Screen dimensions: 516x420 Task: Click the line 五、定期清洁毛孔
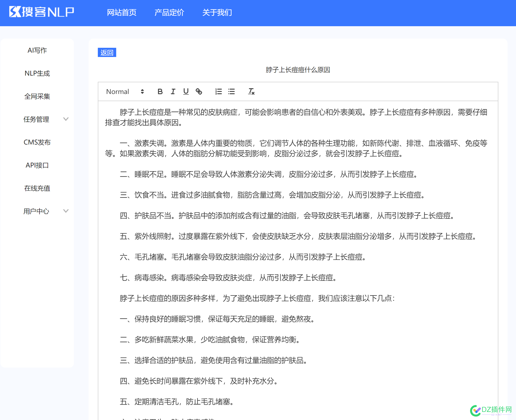(x=177, y=402)
